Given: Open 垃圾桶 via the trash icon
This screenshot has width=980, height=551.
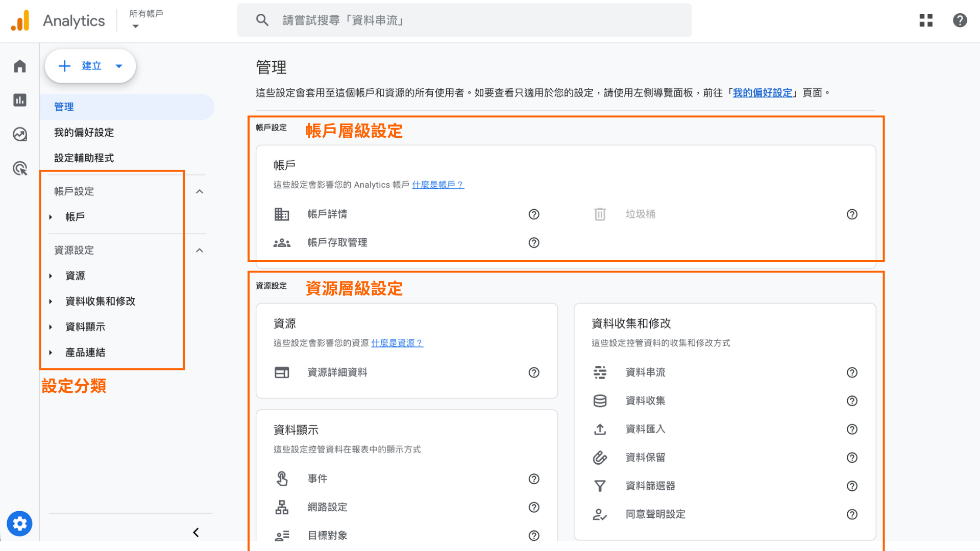Looking at the screenshot, I should 599,214.
